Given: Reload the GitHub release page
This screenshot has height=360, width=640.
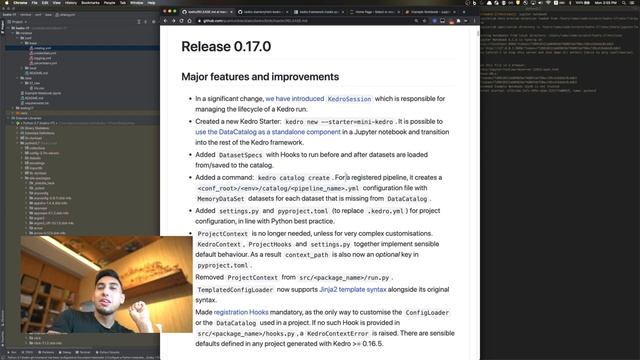Looking at the screenshot, I should coord(182,20).
